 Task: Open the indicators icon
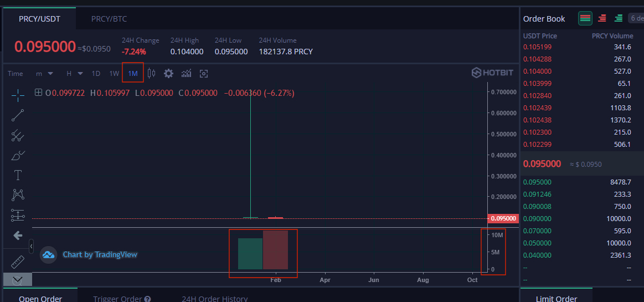(x=187, y=74)
